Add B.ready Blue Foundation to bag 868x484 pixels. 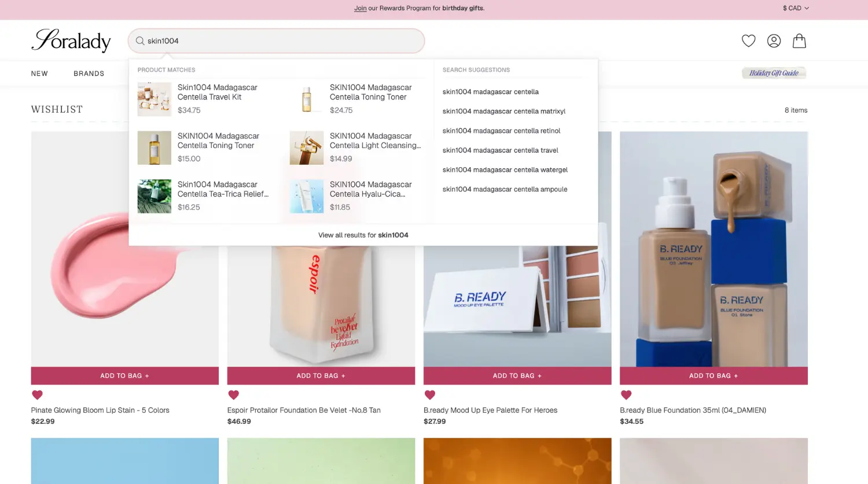coord(713,376)
